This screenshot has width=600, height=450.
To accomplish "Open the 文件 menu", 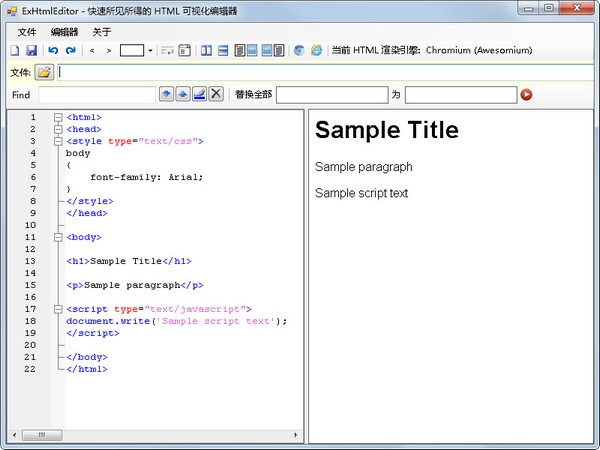I will pos(27,32).
